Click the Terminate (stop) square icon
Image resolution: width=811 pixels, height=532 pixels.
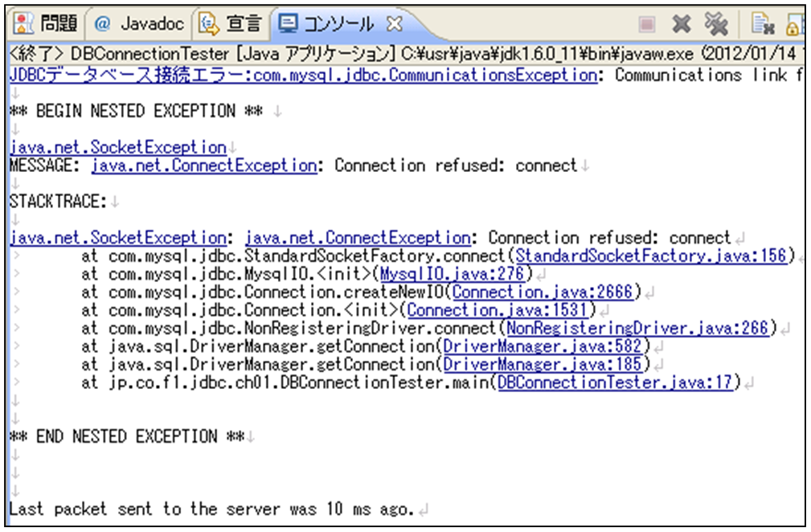pos(647,25)
